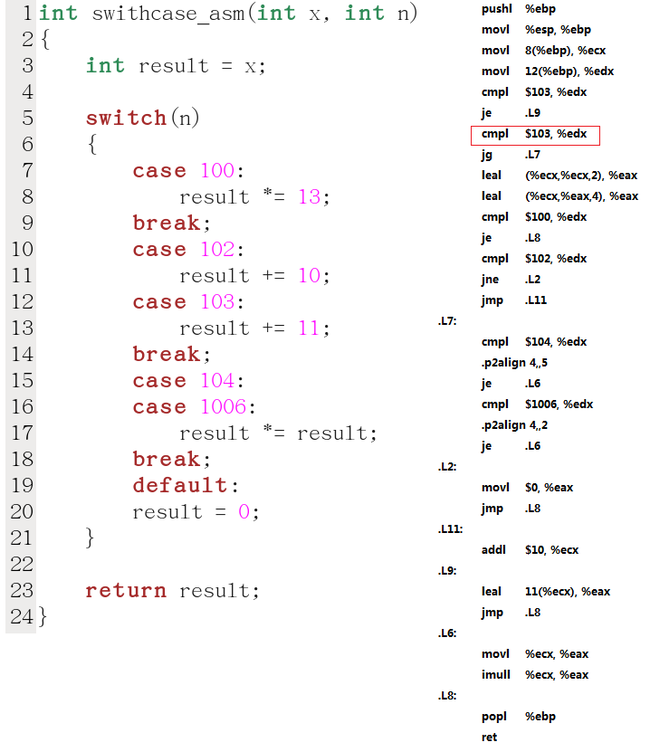Click line number 4 in gutter
This screenshot has width=650, height=752.
(28, 92)
